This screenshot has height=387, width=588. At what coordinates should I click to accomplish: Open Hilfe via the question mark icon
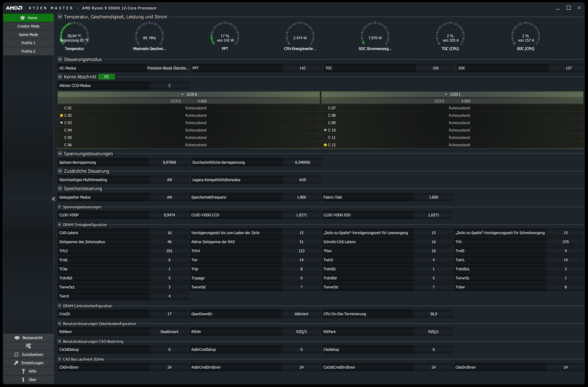click(x=23, y=371)
